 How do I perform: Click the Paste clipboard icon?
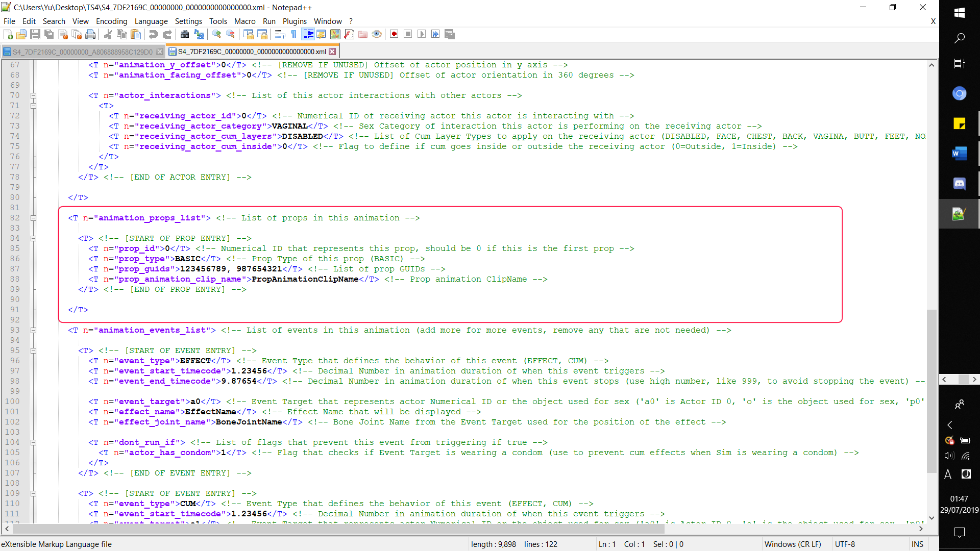136,34
